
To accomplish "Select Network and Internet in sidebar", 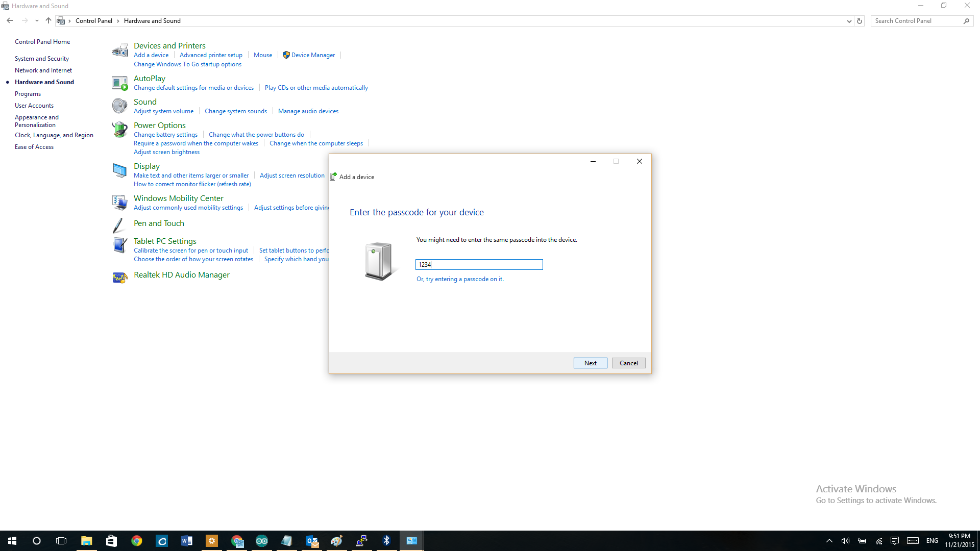I will click(43, 70).
